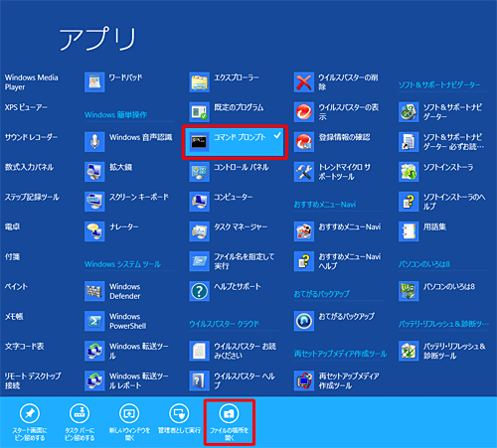Screen dimensions: 497x448
Task: Open 既定のプログラム icon
Action: [x=200, y=112]
